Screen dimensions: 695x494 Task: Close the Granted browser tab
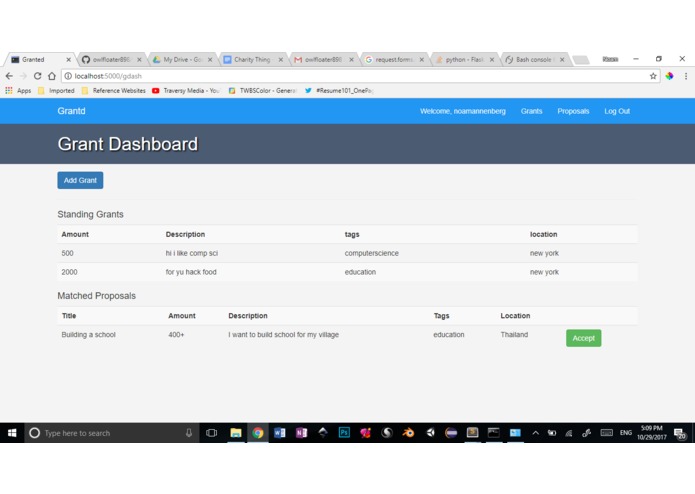pyautogui.click(x=68, y=59)
